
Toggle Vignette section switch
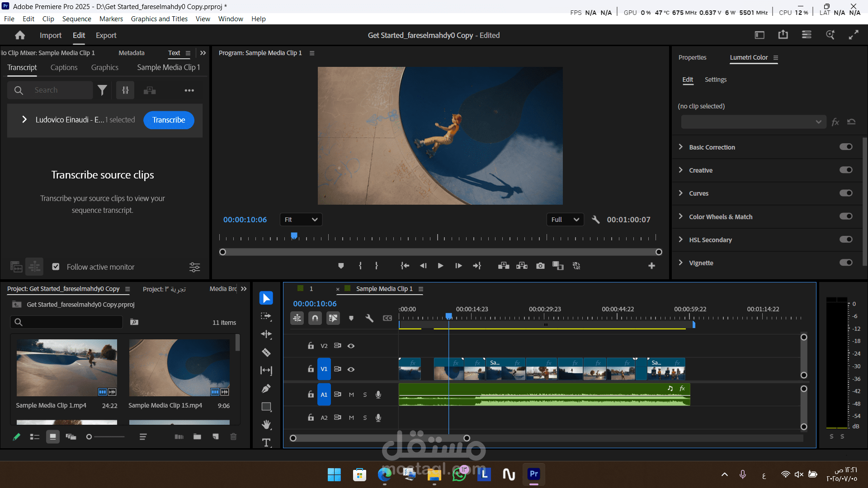pos(846,263)
